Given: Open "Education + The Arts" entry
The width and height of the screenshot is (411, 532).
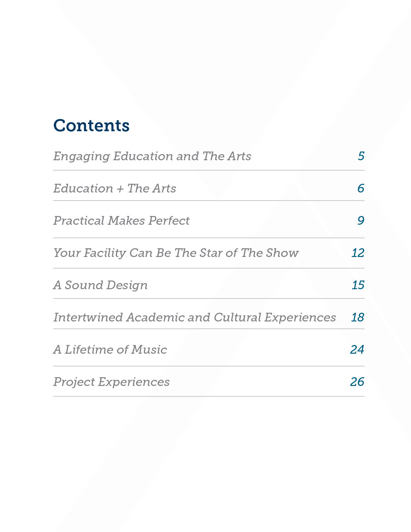Looking at the screenshot, I should point(115,188).
